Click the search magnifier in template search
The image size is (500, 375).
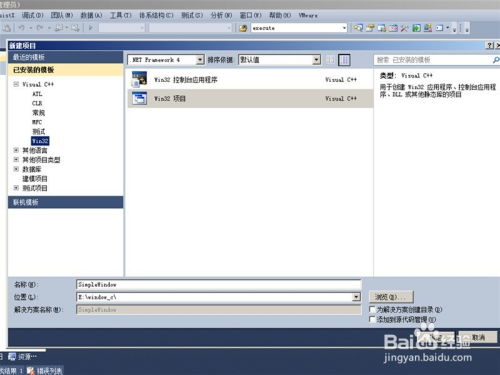[x=496, y=60]
